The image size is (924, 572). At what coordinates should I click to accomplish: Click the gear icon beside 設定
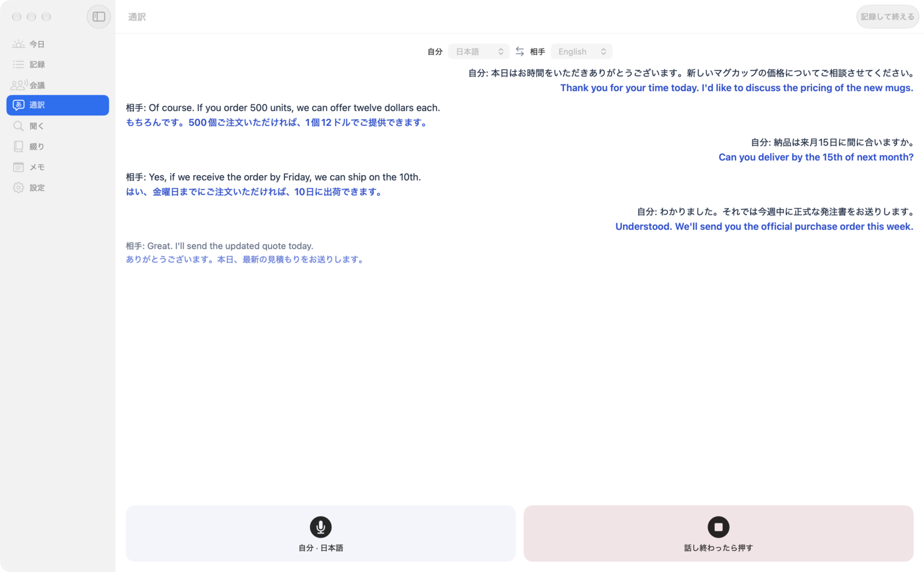(18, 188)
